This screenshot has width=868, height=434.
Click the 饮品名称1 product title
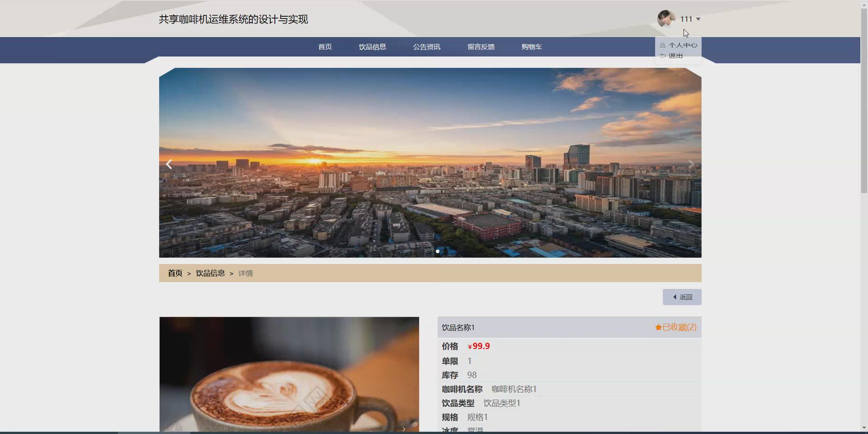tap(458, 328)
